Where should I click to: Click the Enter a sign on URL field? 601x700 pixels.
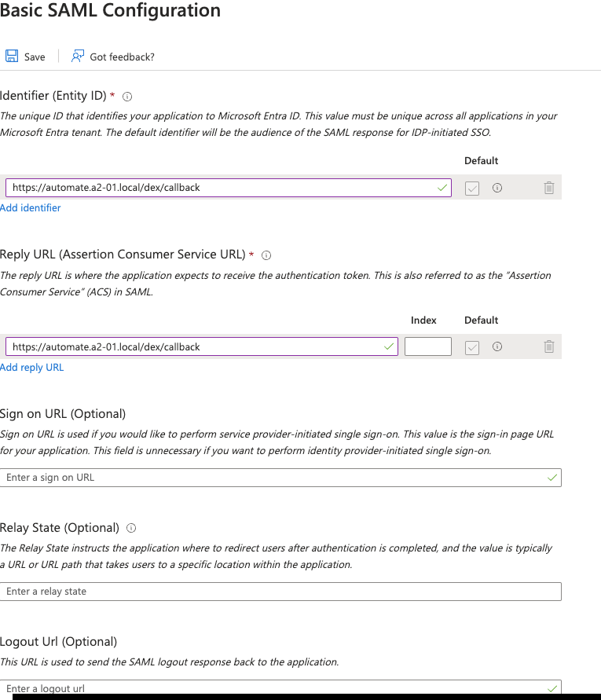pos(280,478)
